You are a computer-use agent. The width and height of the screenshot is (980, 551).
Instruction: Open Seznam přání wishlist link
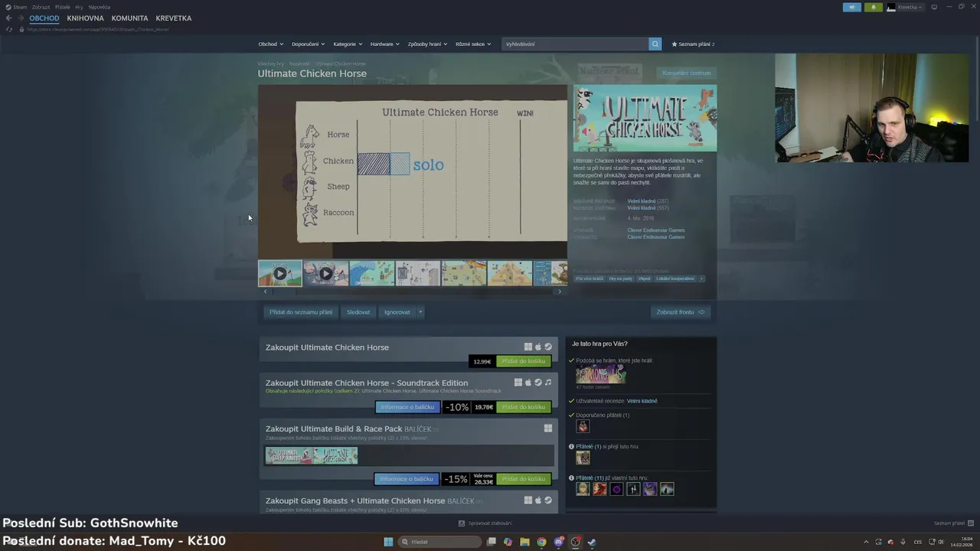[693, 44]
